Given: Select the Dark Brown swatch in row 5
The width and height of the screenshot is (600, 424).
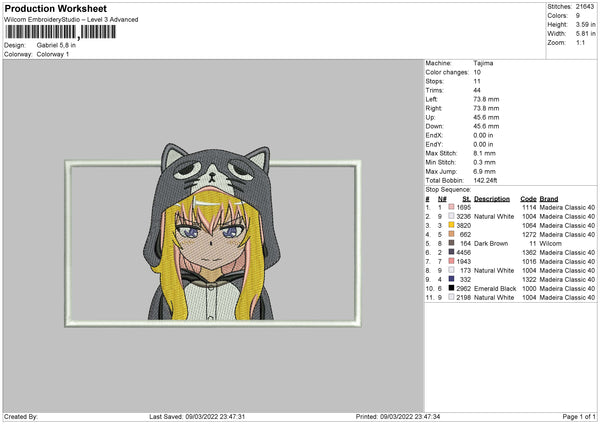Looking at the screenshot, I should click(451, 243).
